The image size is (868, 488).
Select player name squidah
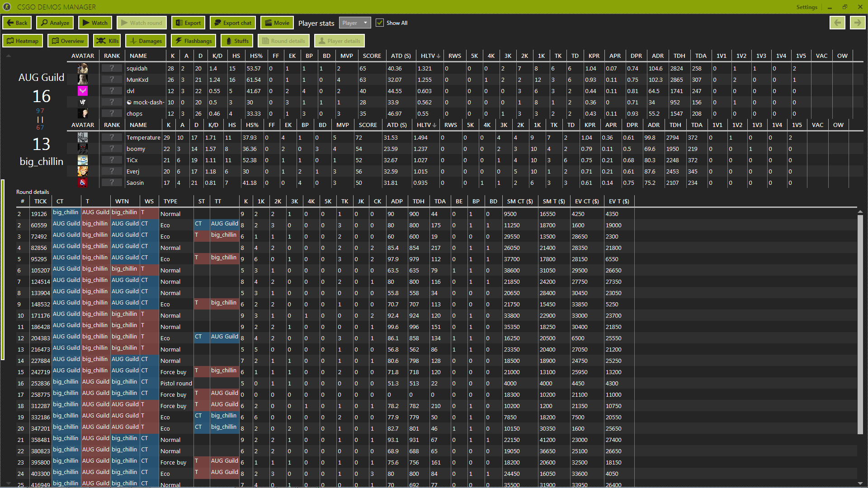(x=137, y=68)
